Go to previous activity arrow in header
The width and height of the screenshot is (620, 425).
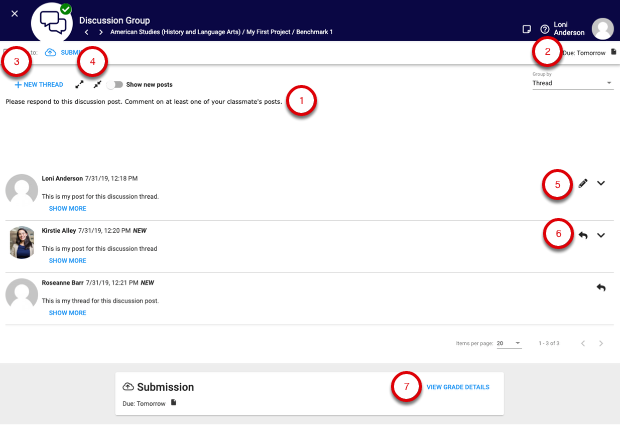[86, 32]
